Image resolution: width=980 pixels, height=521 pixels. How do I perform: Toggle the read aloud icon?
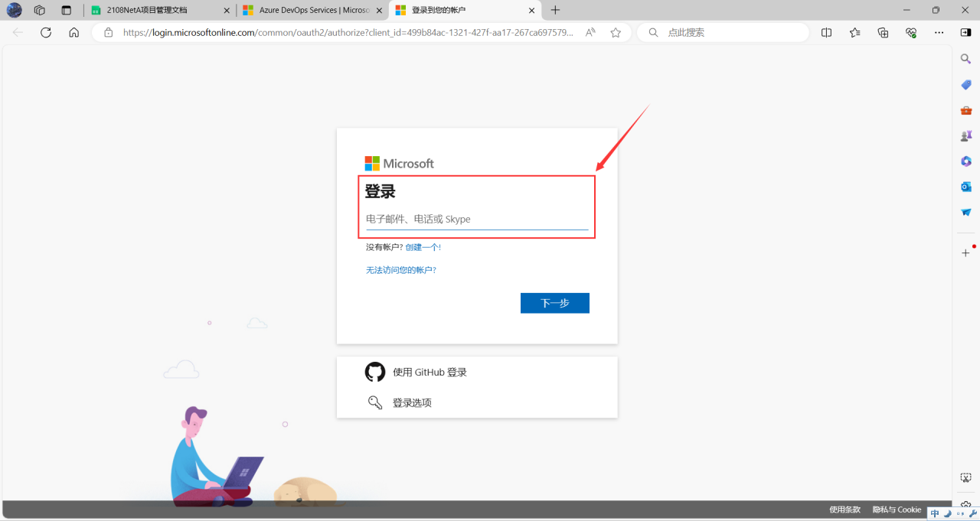click(x=590, y=32)
